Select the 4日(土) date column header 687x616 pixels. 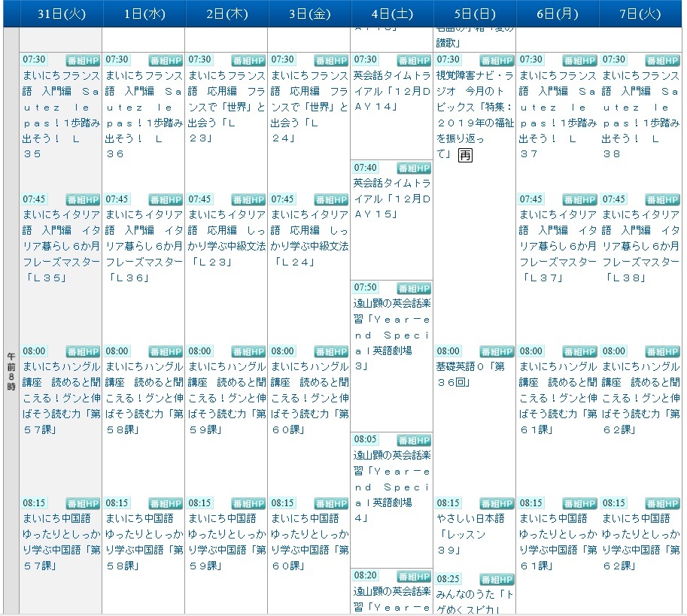click(393, 14)
